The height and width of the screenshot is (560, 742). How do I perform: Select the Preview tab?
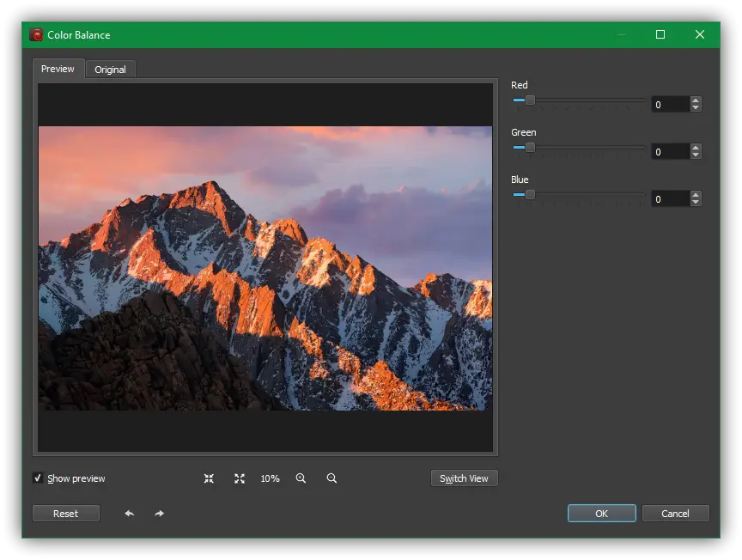[x=58, y=69]
